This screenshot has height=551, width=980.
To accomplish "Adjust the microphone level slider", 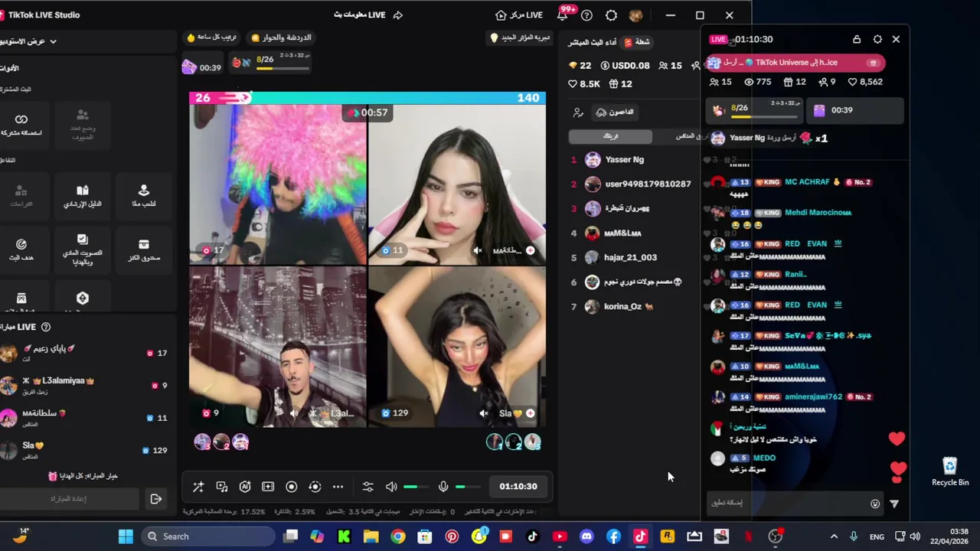I will coord(468,487).
